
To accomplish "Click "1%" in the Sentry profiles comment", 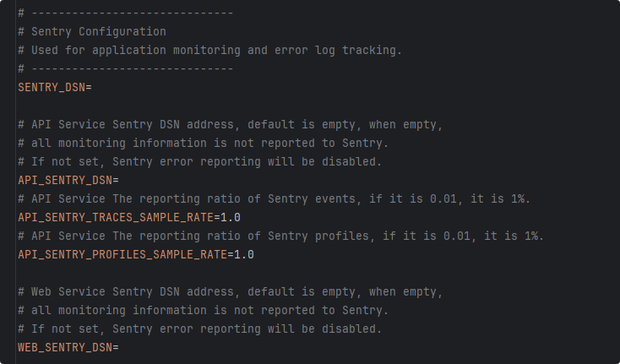I will pos(534,236).
